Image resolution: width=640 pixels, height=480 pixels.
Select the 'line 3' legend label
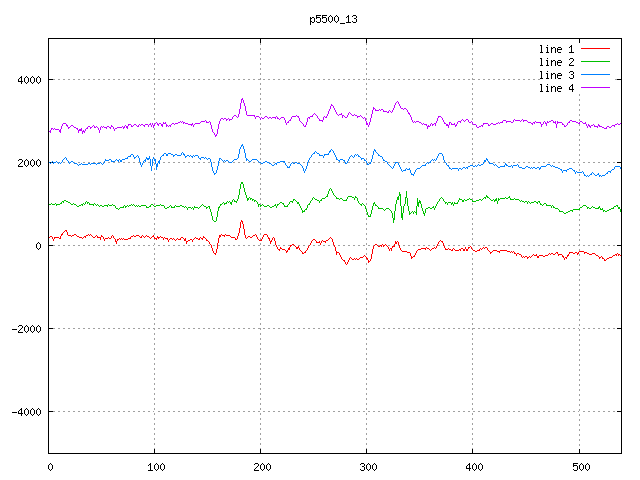tap(557, 75)
